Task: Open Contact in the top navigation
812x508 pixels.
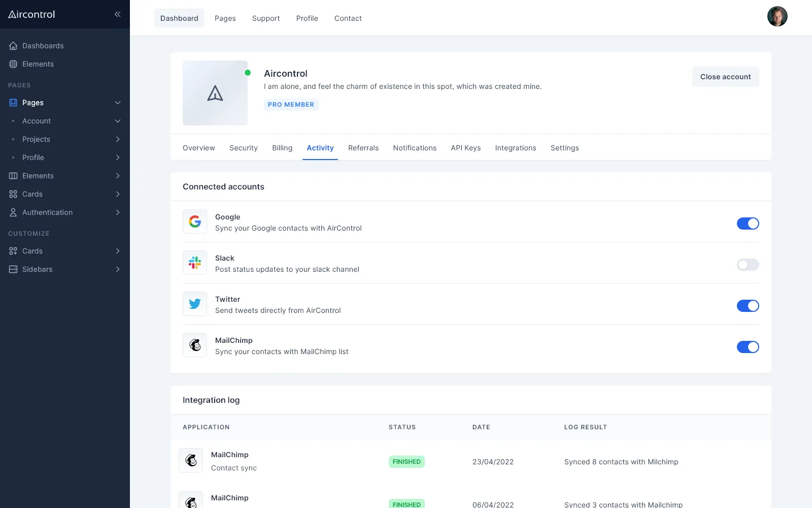Action: pyautogui.click(x=348, y=18)
